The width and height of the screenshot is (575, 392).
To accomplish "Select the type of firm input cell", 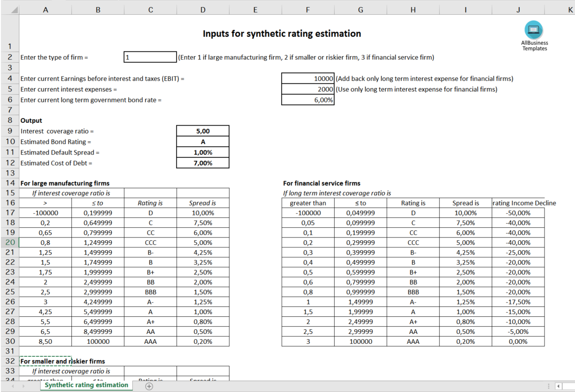I will (150, 57).
